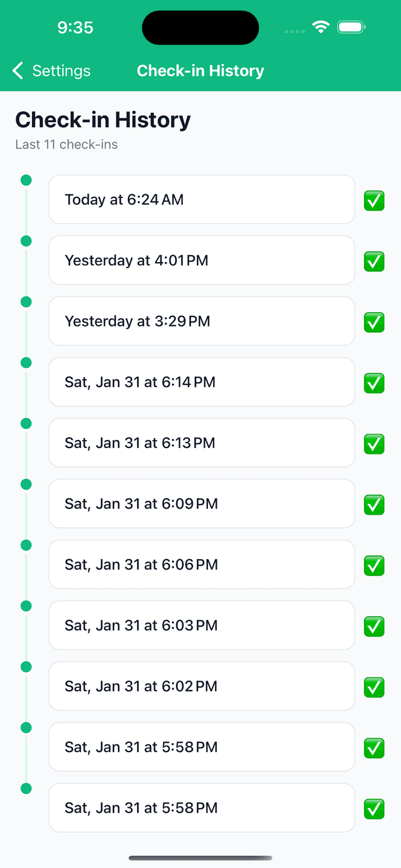This screenshot has width=401, height=868.
Task: Click the timeline dot for Today's check-in
Action: (x=26, y=180)
